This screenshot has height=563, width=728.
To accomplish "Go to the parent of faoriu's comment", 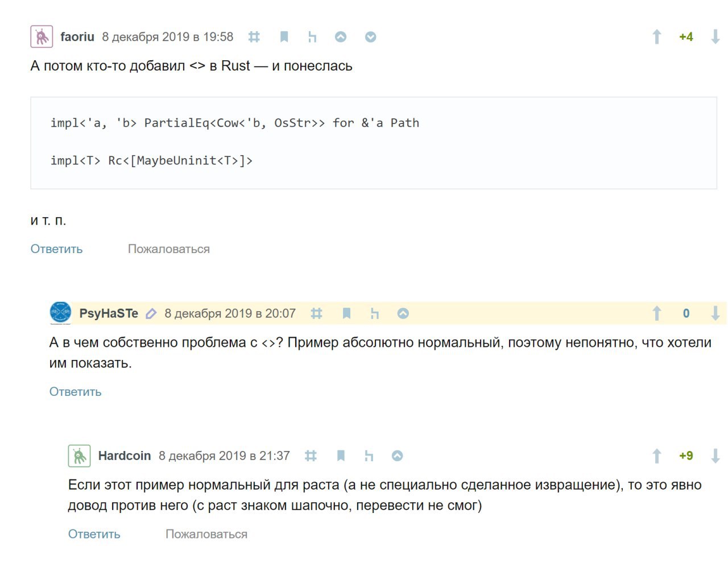I will 341,37.
